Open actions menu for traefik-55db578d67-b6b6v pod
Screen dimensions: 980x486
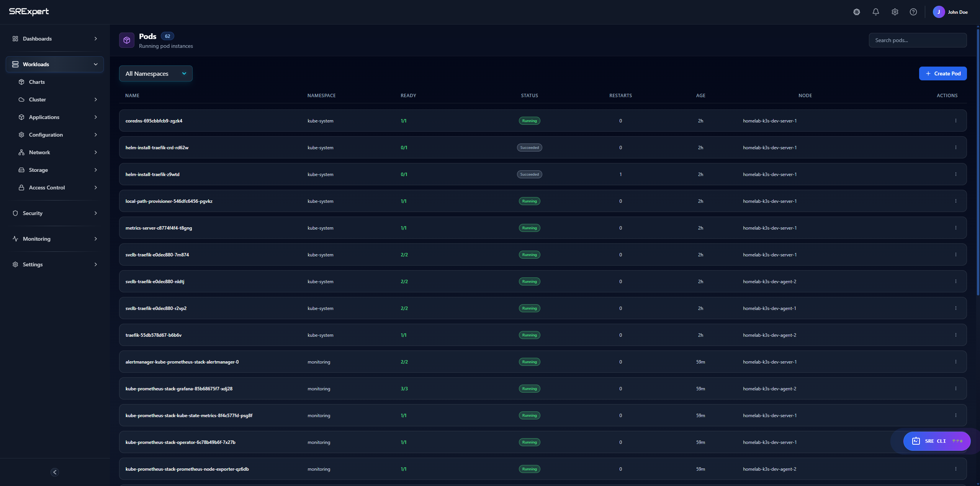(955, 335)
